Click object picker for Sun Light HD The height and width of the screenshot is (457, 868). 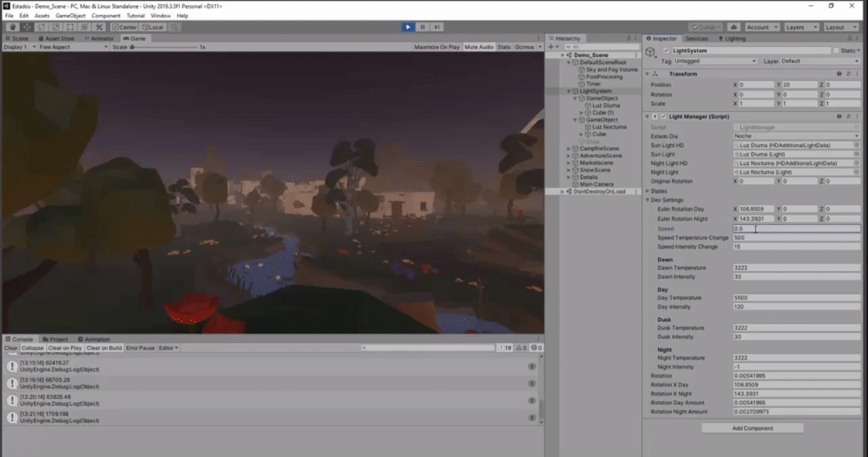coord(857,145)
